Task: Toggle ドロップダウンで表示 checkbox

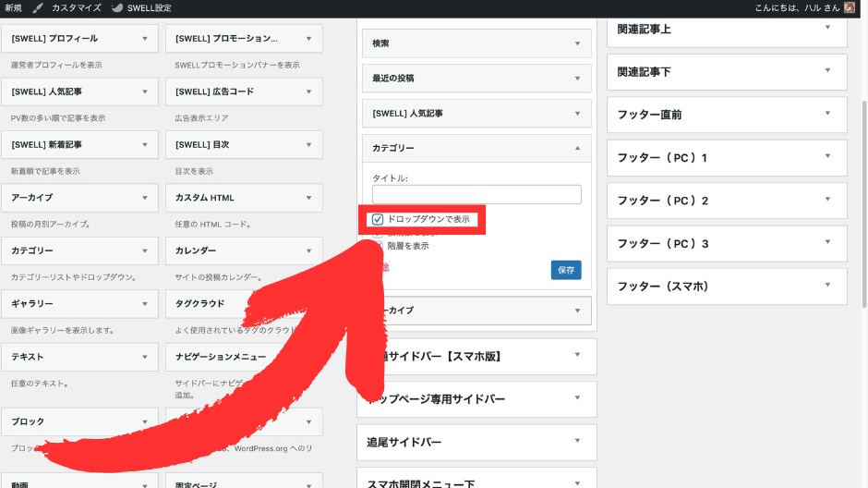Action: 378,219
